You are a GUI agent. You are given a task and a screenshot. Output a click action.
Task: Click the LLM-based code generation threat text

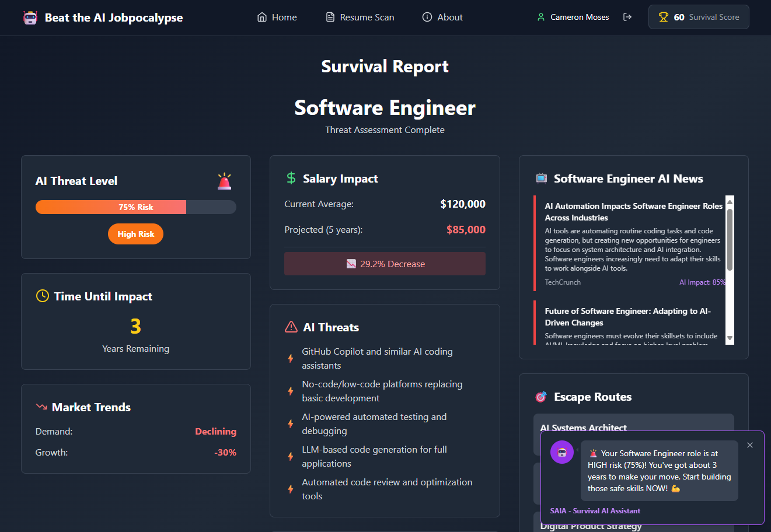point(374,457)
